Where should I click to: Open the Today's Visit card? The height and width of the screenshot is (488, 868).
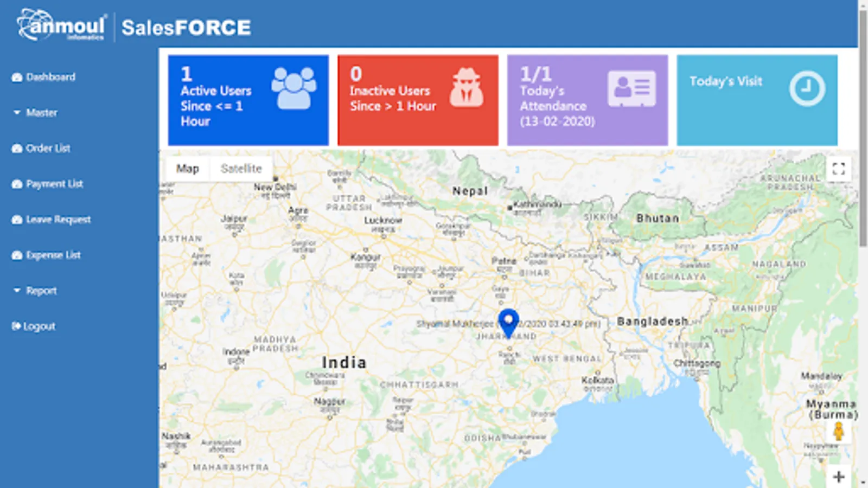click(757, 100)
